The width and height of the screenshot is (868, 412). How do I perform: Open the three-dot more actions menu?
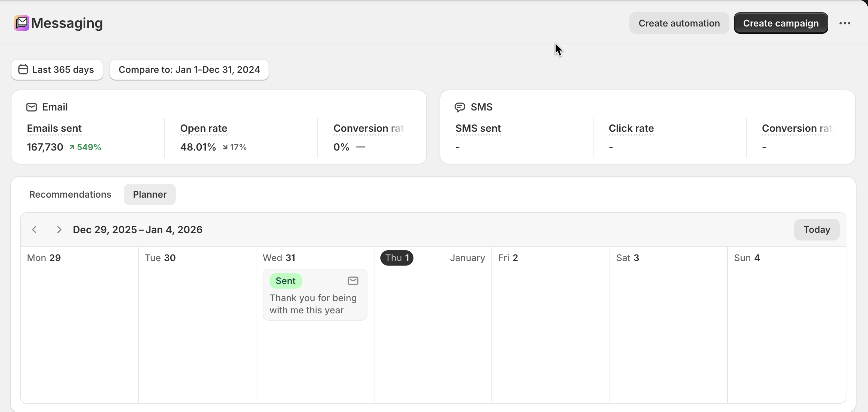[845, 23]
